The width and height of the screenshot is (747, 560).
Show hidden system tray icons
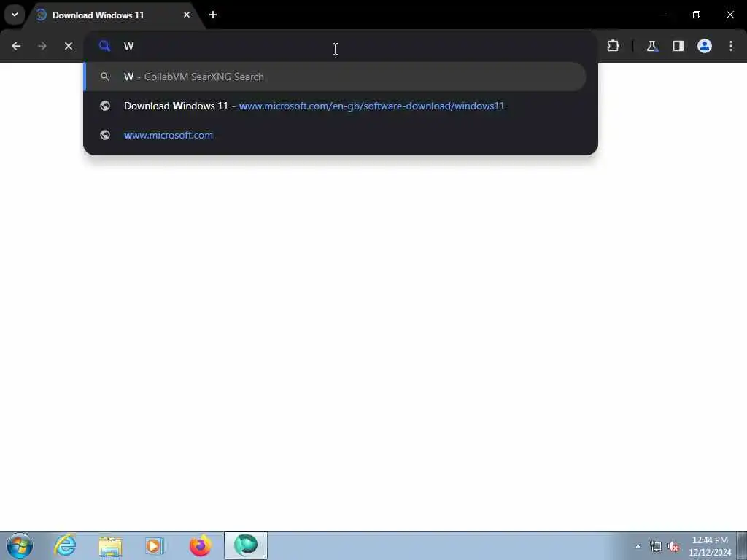[638, 547]
